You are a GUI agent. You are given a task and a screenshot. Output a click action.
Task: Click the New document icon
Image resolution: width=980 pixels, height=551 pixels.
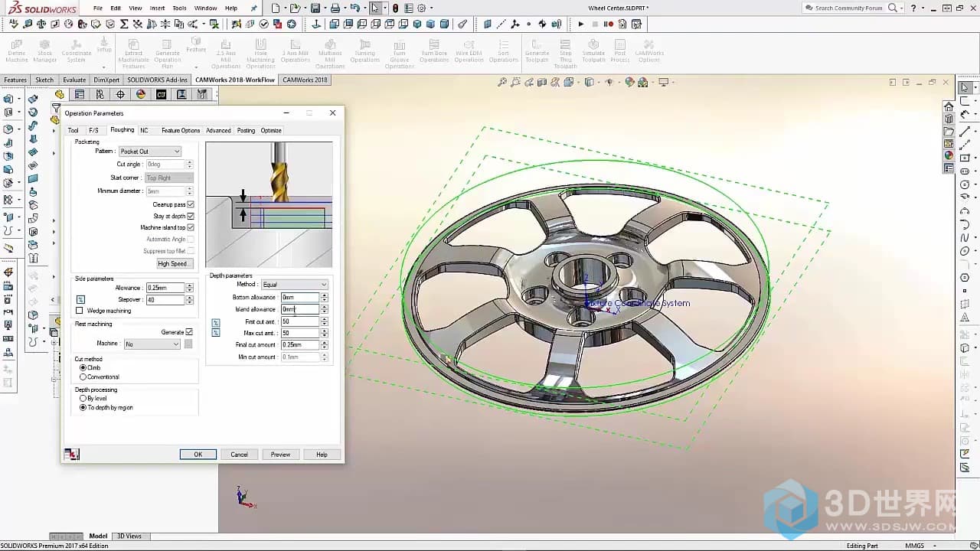tap(276, 8)
